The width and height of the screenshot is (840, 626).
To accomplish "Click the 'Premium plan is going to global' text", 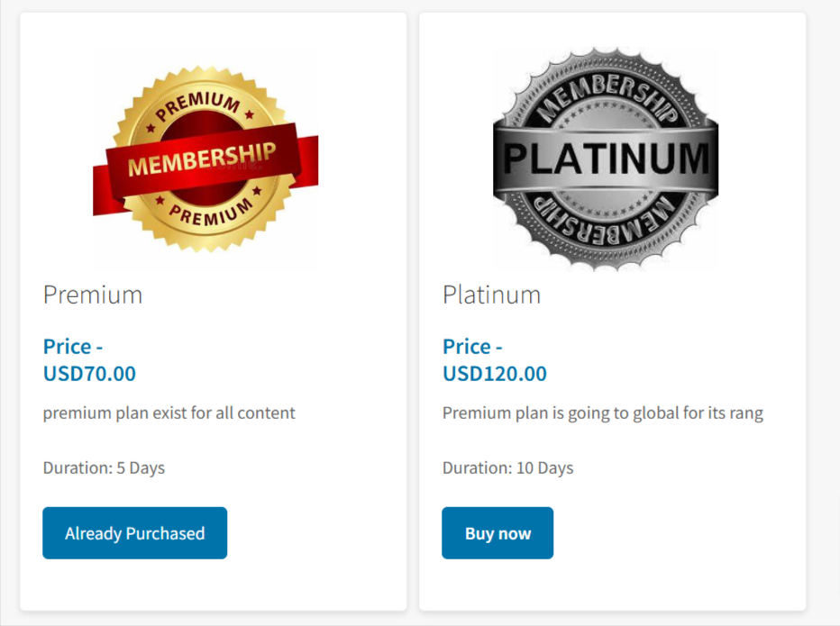I will (602, 413).
